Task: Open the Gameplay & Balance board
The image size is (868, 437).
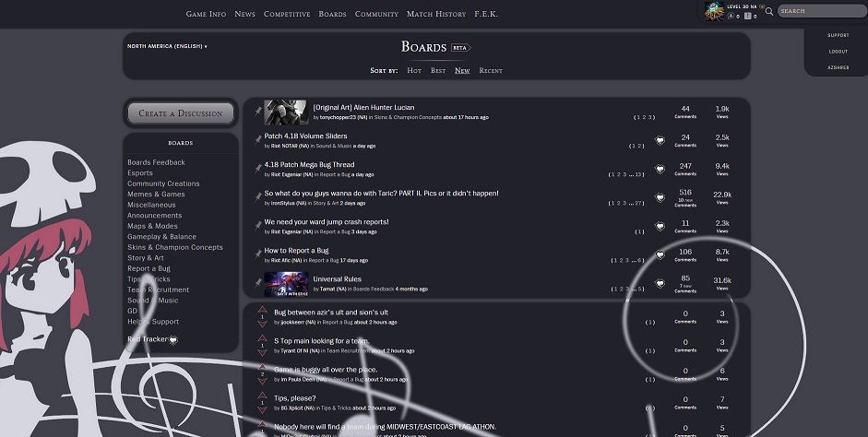Action: click(161, 237)
